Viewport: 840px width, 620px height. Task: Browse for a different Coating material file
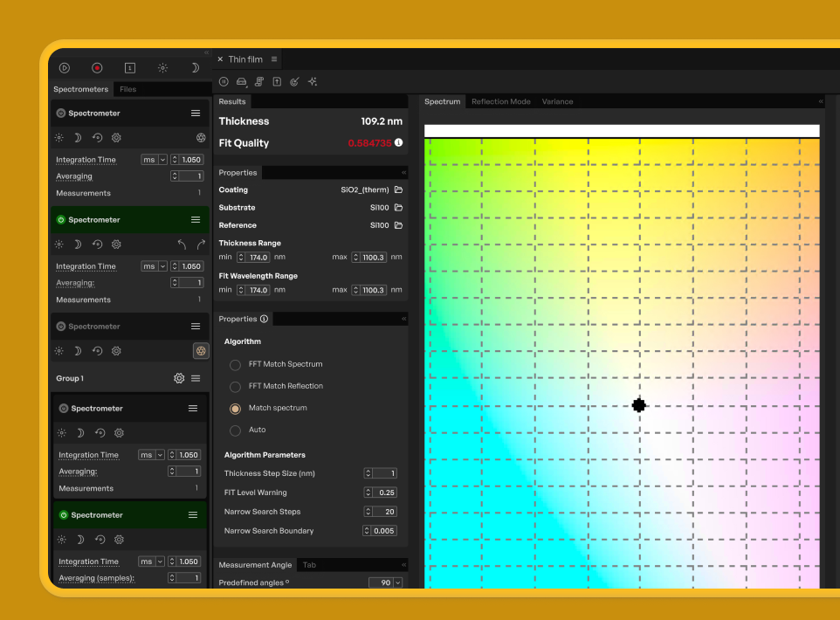pyautogui.click(x=397, y=189)
